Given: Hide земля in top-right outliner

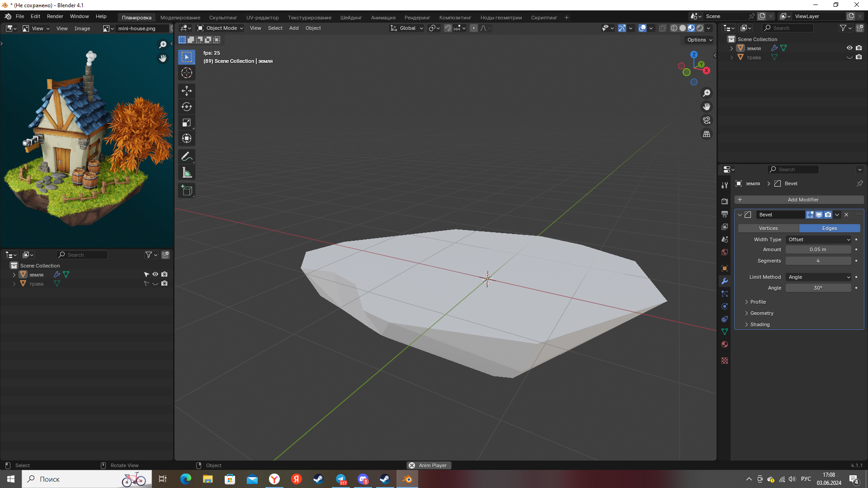Looking at the screenshot, I should pyautogui.click(x=849, y=48).
